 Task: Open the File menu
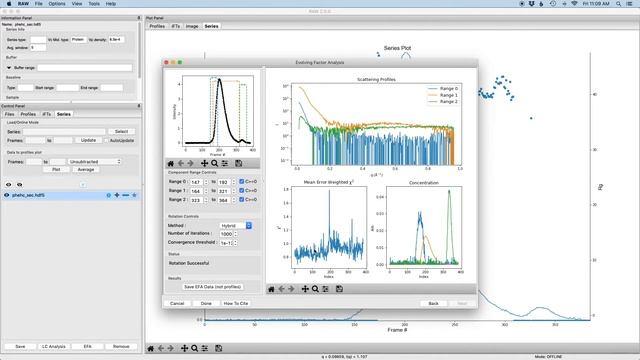click(38, 4)
